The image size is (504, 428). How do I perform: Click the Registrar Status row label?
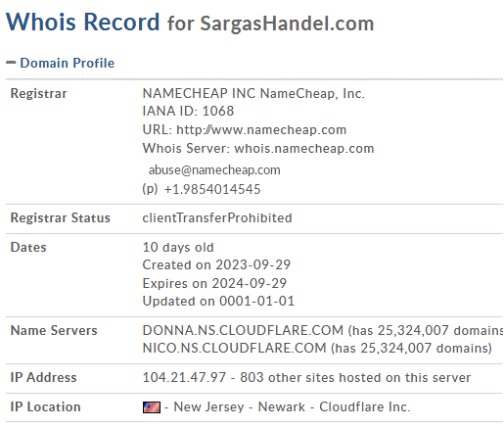[61, 217]
